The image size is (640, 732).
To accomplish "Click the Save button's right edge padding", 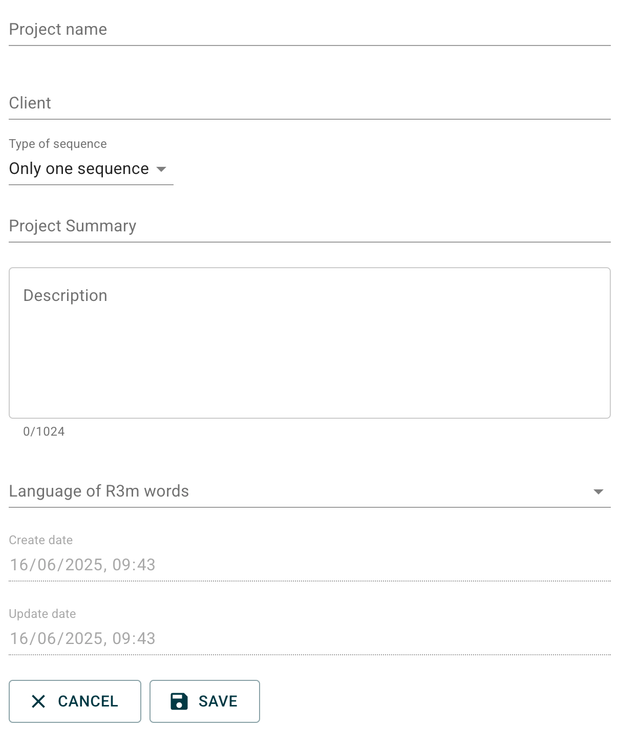I will (x=250, y=701).
